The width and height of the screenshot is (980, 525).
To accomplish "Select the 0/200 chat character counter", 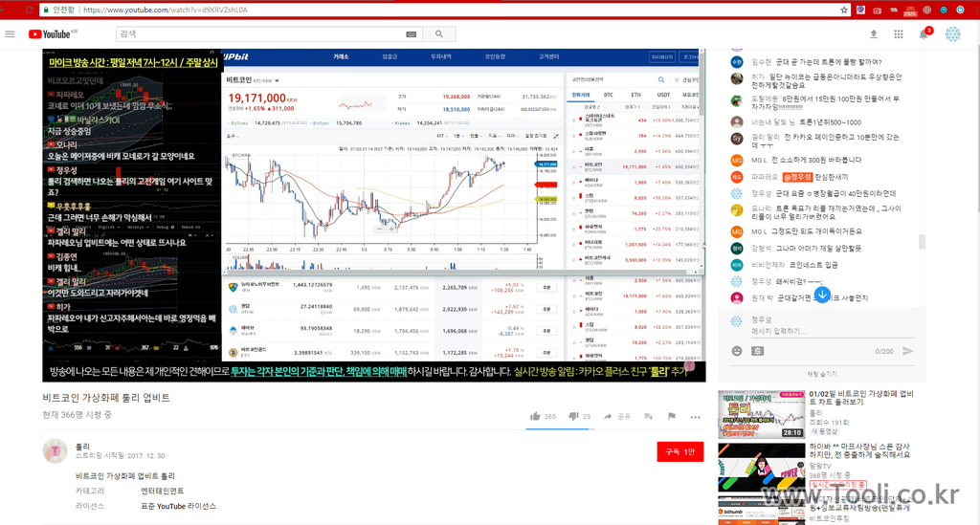I will click(883, 352).
